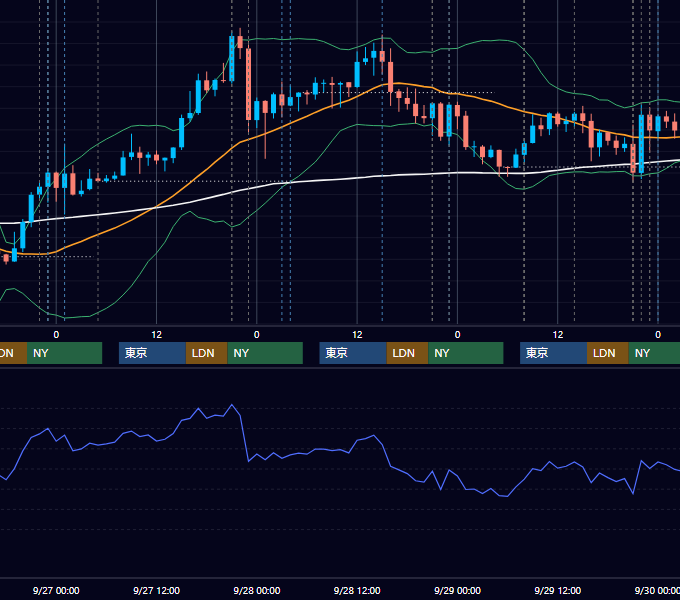Click the 東京 session block on 9/28

coord(353,353)
